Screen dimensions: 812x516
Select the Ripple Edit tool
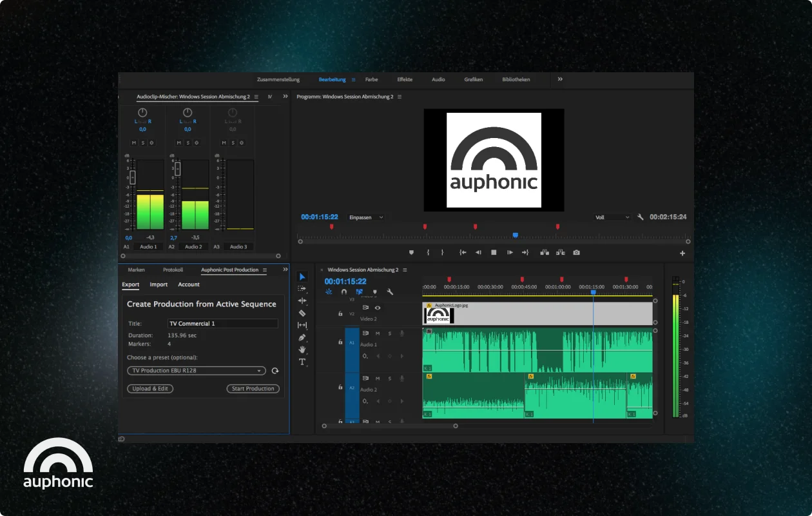pyautogui.click(x=302, y=301)
